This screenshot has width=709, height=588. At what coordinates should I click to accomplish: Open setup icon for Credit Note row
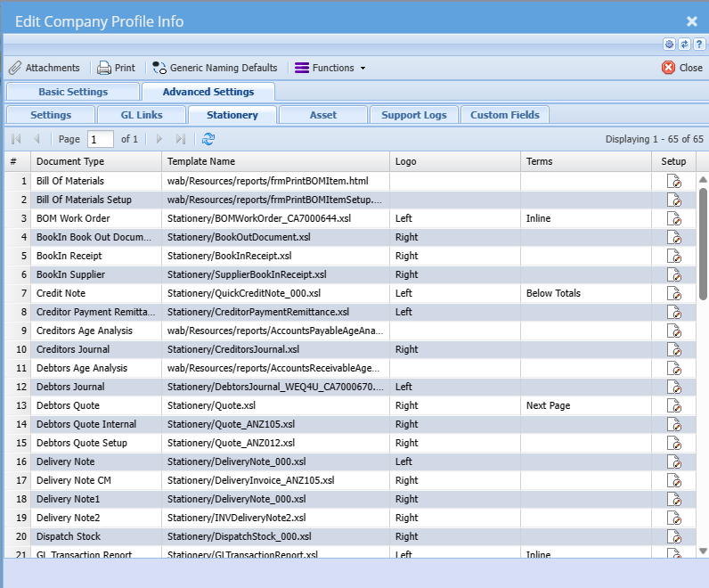click(x=674, y=293)
